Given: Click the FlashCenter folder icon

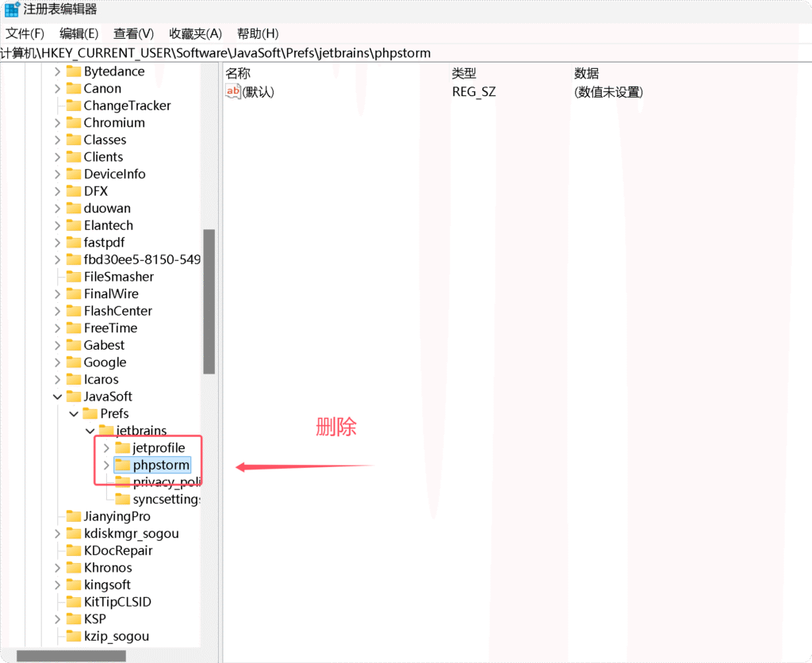Looking at the screenshot, I should coord(74,310).
